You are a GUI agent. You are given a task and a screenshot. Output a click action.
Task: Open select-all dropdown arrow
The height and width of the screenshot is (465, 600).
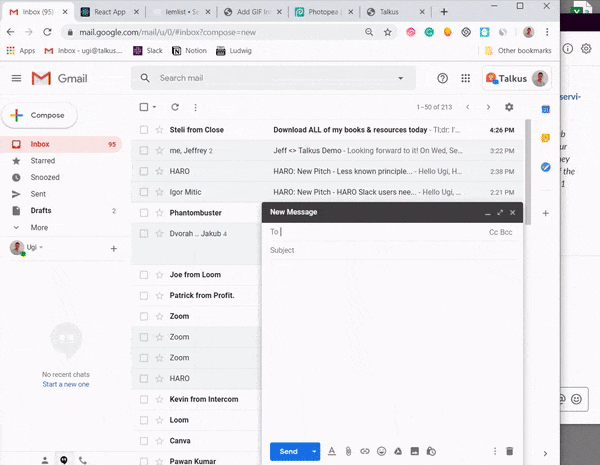pyautogui.click(x=155, y=107)
